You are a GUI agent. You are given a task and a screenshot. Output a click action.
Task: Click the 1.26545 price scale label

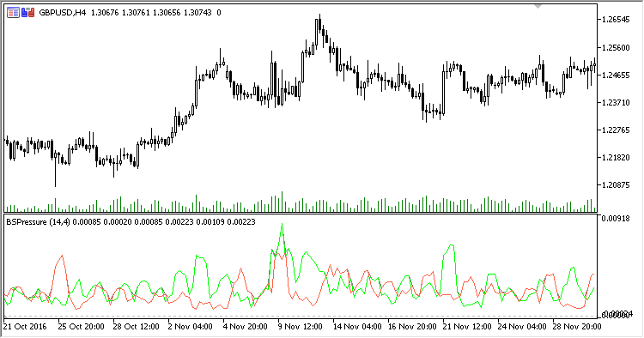pyautogui.click(x=616, y=20)
